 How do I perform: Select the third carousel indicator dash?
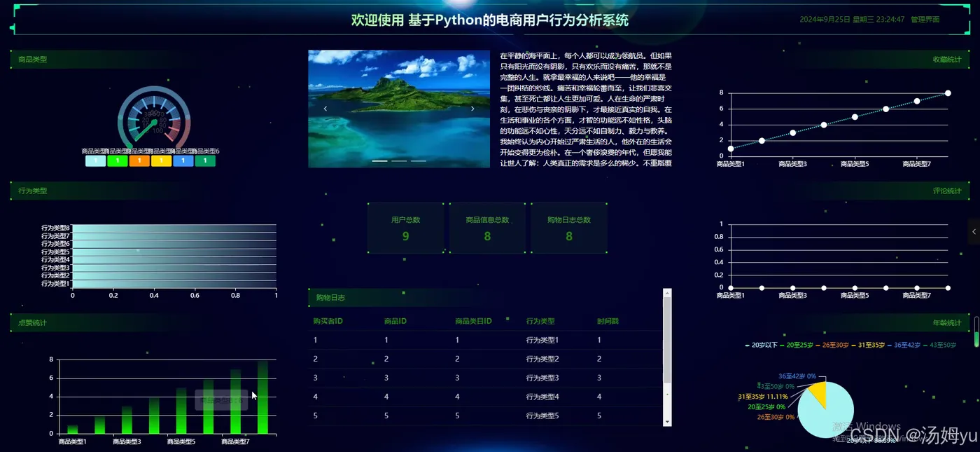419,161
